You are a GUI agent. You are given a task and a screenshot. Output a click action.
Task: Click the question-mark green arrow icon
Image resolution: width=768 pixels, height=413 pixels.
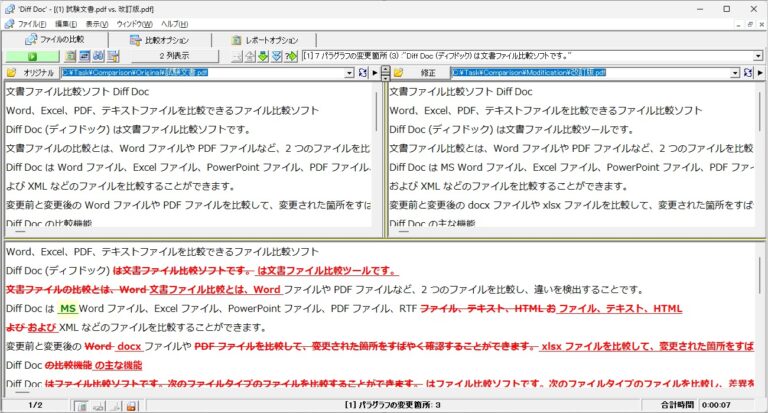point(291,56)
